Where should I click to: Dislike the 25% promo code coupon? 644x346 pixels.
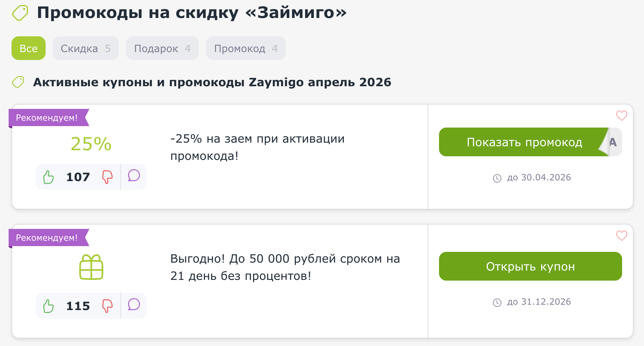pos(107,176)
